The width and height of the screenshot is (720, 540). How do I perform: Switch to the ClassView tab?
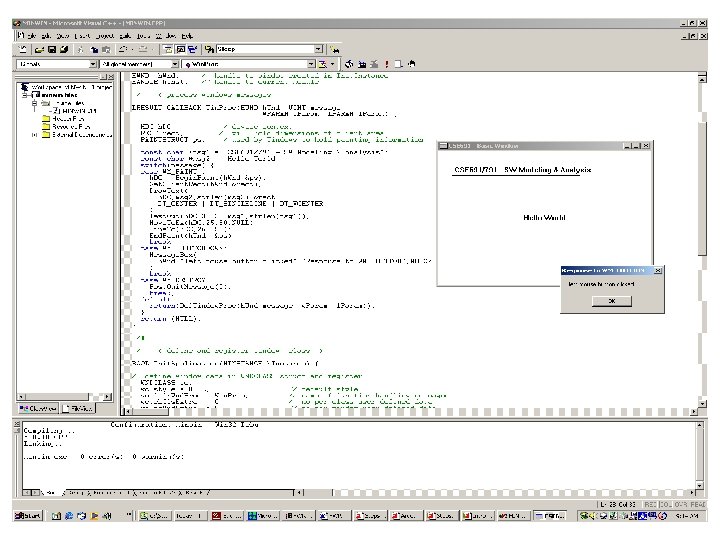pos(38,408)
